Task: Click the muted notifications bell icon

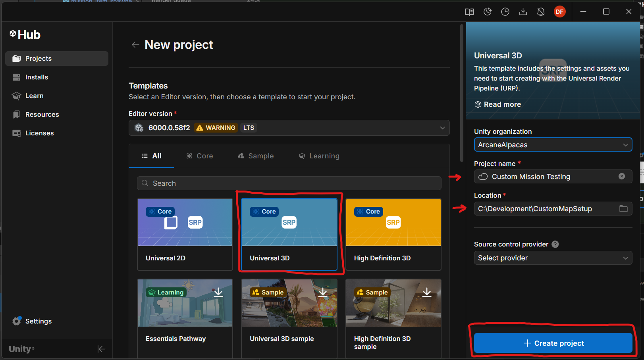Action: point(541,12)
